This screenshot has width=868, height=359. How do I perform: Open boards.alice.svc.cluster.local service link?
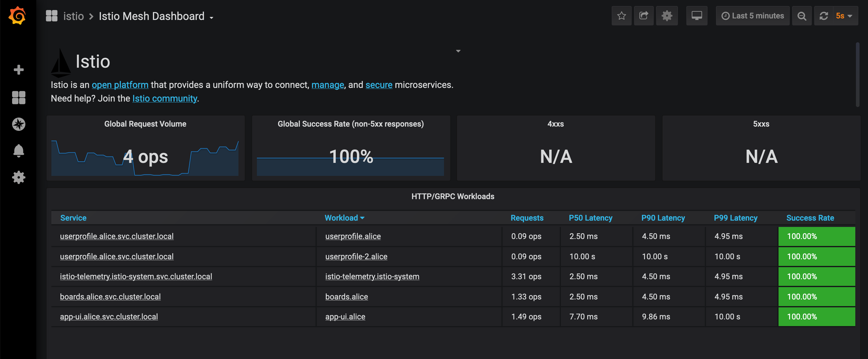click(x=110, y=297)
